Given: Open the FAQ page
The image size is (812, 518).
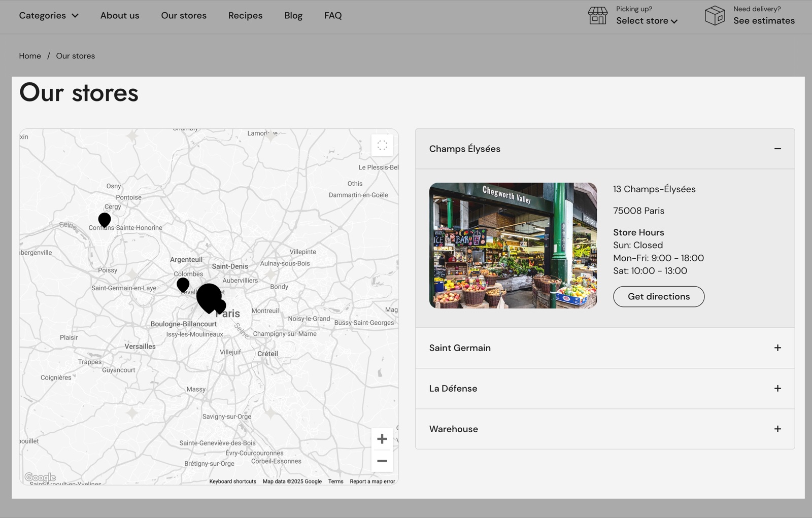Looking at the screenshot, I should [x=333, y=15].
